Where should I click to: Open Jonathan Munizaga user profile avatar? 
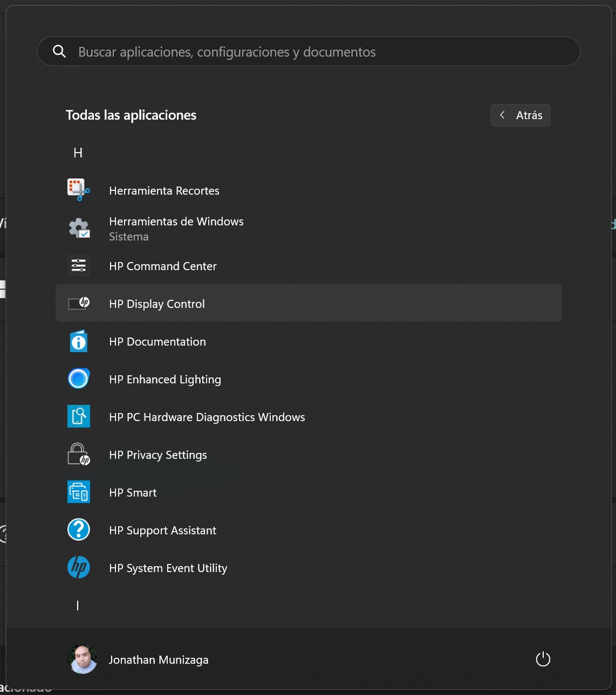pyautogui.click(x=83, y=659)
